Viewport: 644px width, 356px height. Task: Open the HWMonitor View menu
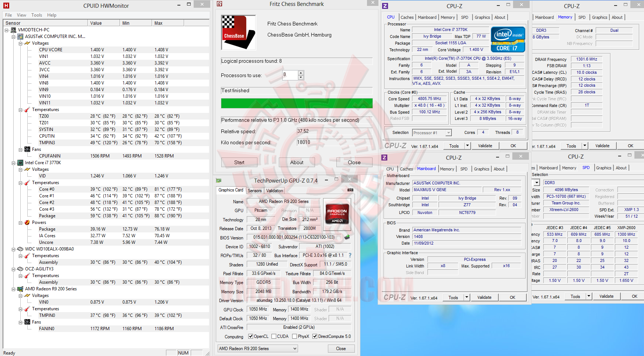click(21, 15)
